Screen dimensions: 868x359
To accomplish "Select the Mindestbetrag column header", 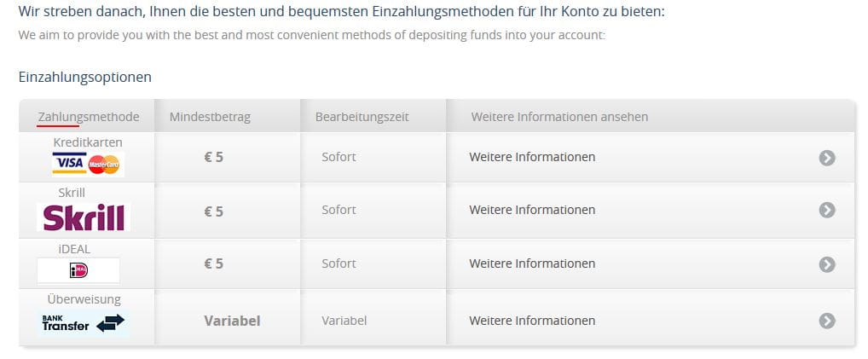I will 210,117.
